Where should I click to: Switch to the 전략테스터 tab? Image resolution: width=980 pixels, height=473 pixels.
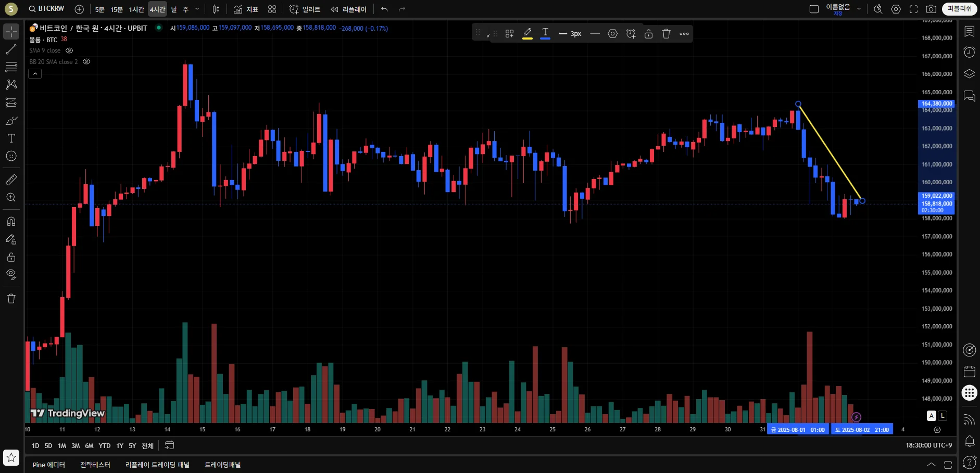click(95, 465)
